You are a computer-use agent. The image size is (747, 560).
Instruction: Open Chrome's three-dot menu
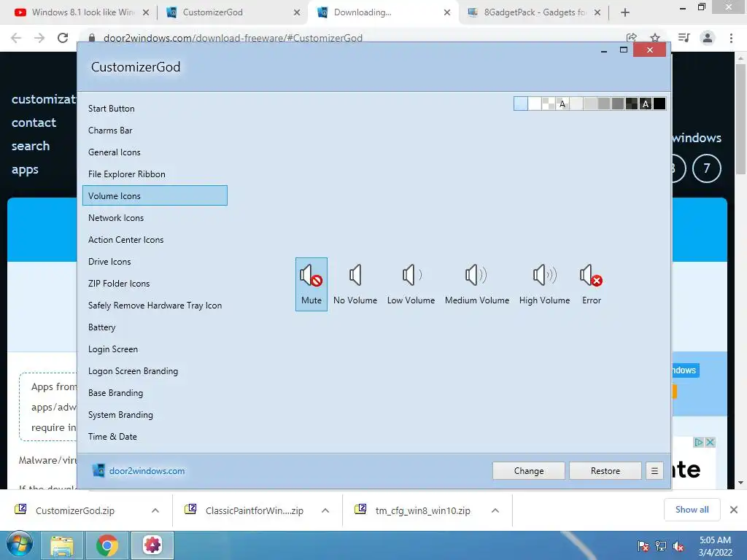click(x=731, y=38)
